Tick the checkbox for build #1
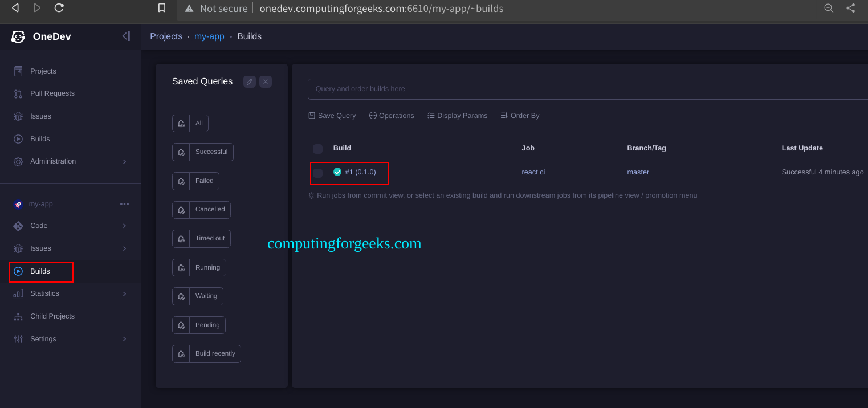Screen dimensions: 868x408 317,173
